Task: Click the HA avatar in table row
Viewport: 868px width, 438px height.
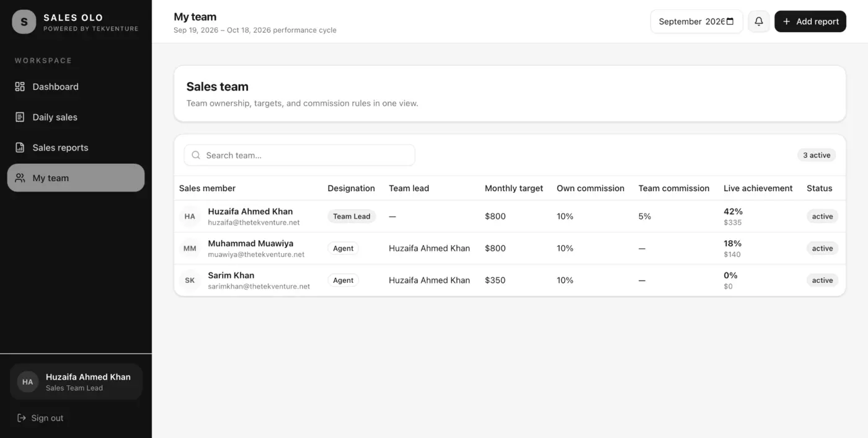Action: [x=190, y=217]
